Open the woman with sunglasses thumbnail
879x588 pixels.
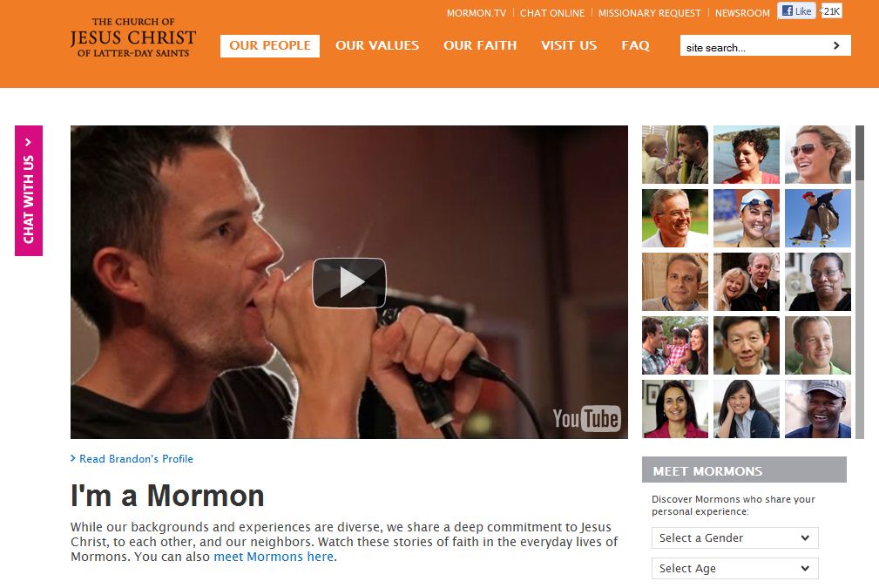point(817,155)
